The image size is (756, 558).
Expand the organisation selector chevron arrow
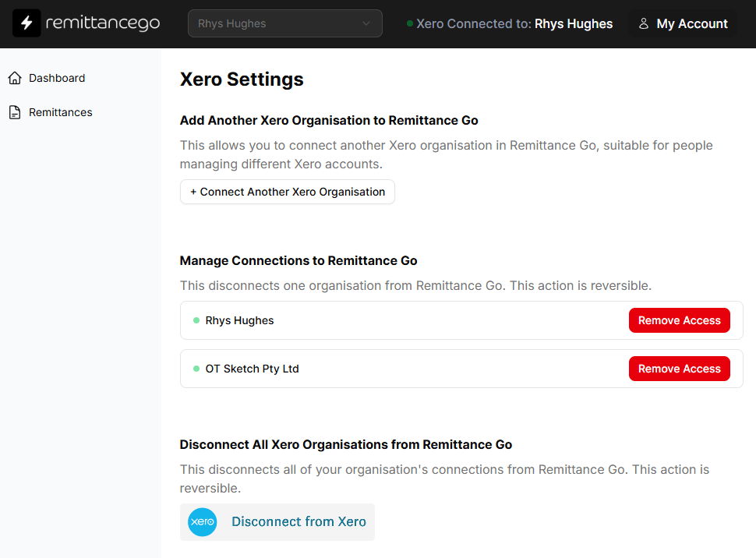click(366, 23)
